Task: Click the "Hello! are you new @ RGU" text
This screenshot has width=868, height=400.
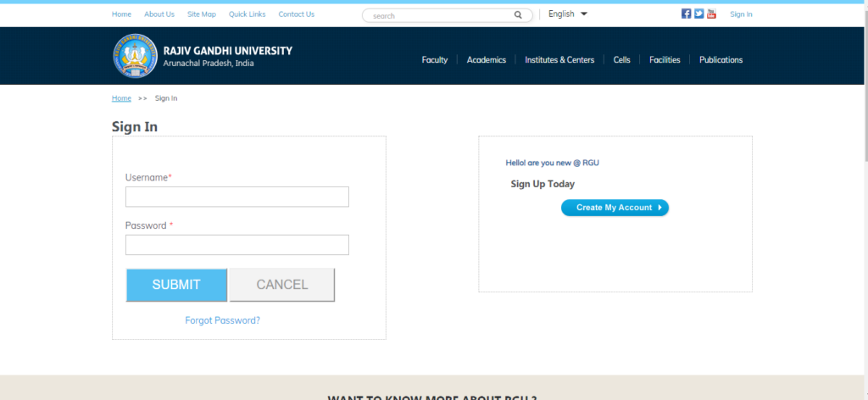Action: coord(552,163)
